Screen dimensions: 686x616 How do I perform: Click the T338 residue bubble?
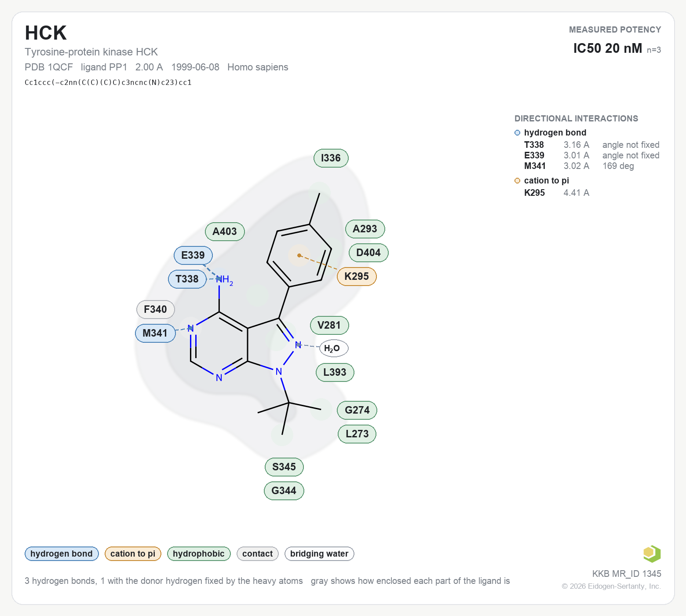[x=187, y=279]
